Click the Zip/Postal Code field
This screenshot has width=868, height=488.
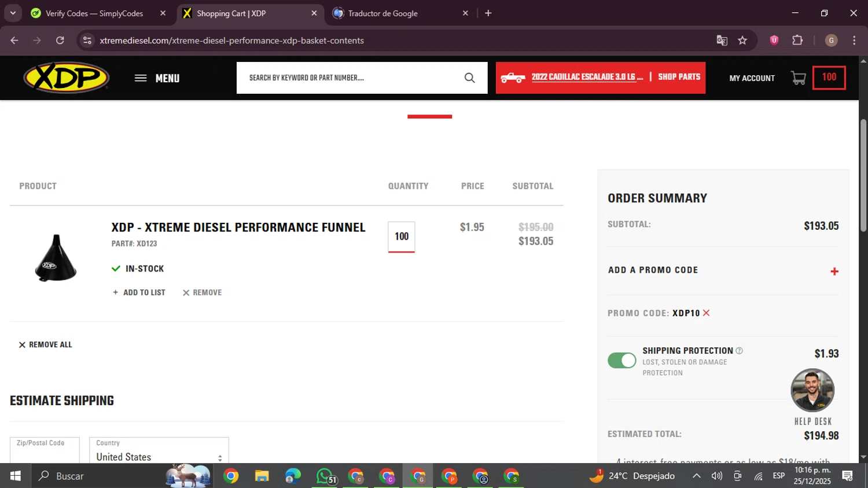coord(45,450)
